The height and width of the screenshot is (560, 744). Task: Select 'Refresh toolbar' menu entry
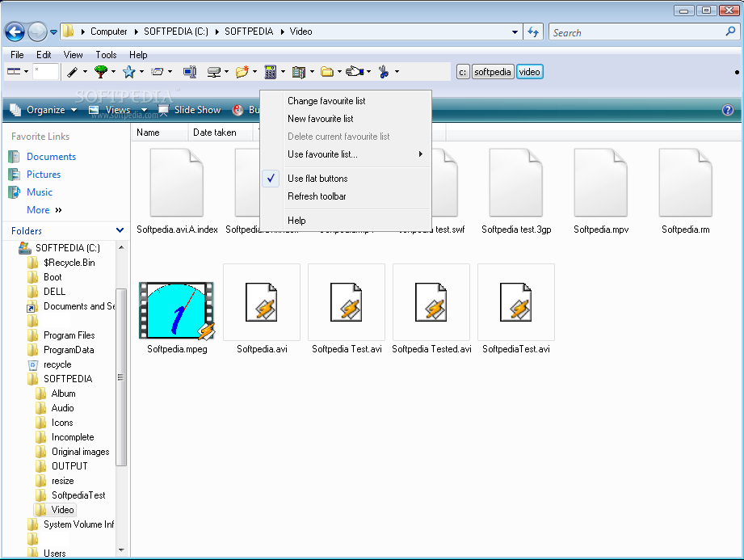[347, 196]
